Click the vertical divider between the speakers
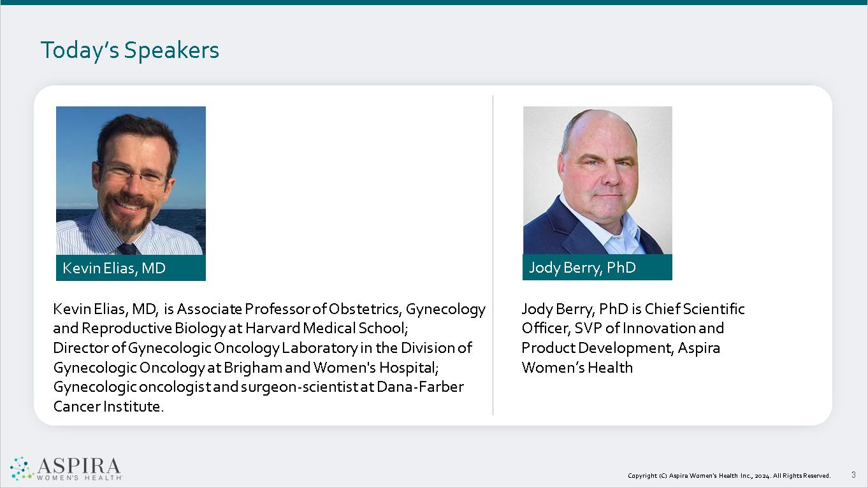Image resolution: width=868 pixels, height=488 pixels. (493, 255)
